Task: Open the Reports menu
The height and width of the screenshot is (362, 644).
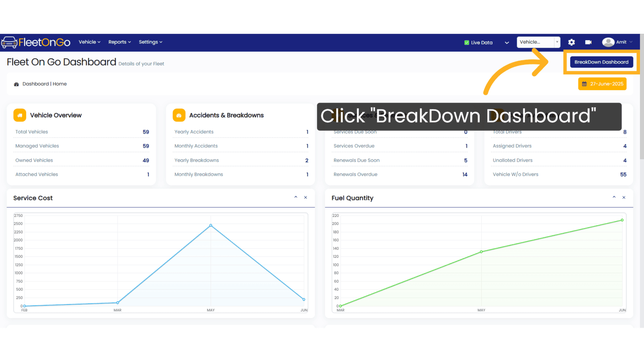Action: [x=120, y=42]
